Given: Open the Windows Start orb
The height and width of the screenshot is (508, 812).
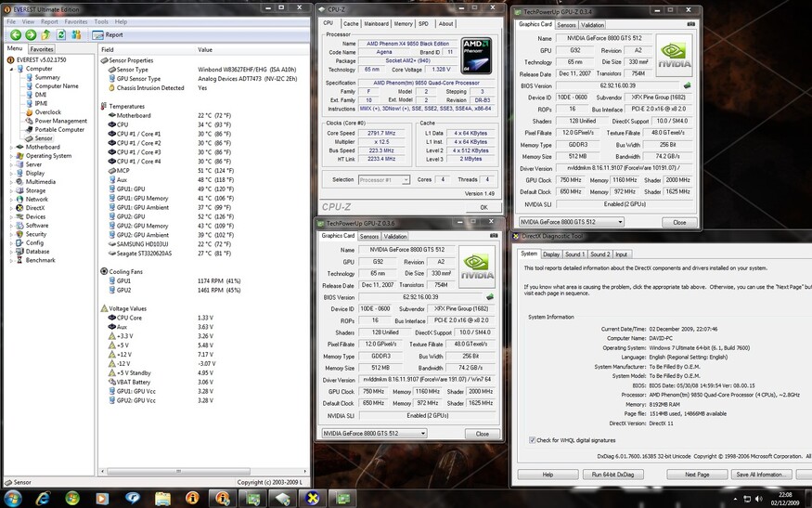Looking at the screenshot, I should tap(12, 499).
